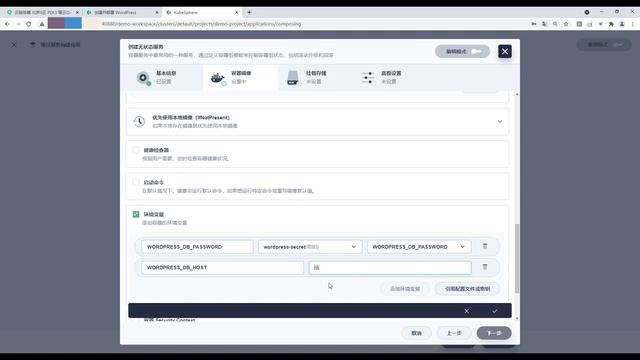Click the Next step button
640x360 pixels.
click(x=494, y=333)
